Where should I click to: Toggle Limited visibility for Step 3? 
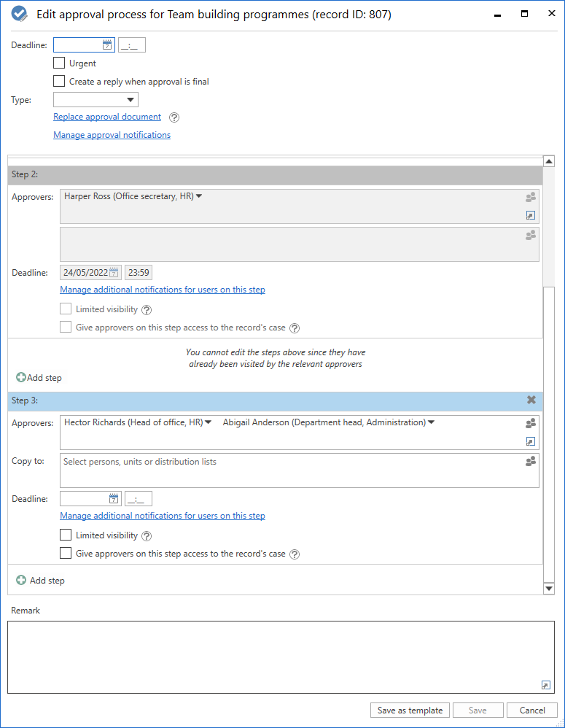coord(66,535)
